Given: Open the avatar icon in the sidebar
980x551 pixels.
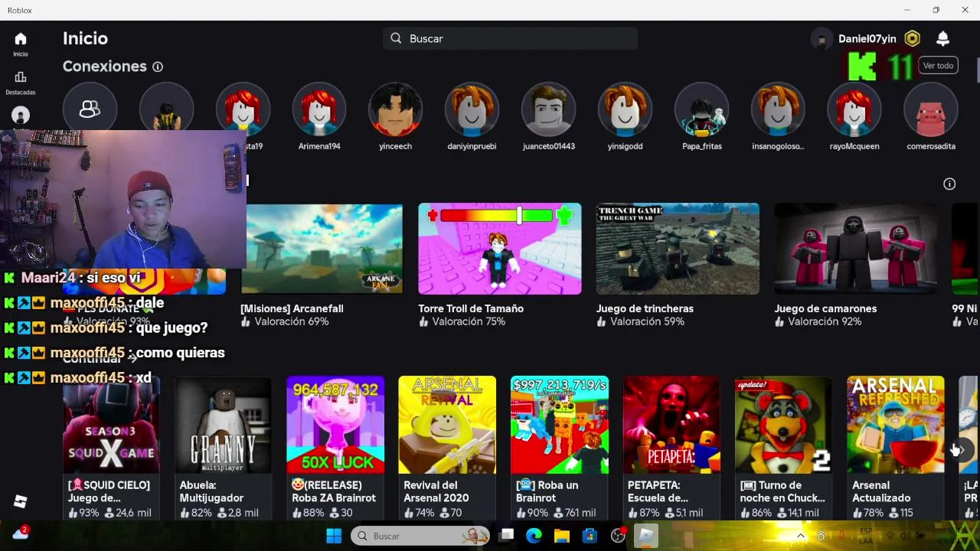Looking at the screenshot, I should pos(21,116).
